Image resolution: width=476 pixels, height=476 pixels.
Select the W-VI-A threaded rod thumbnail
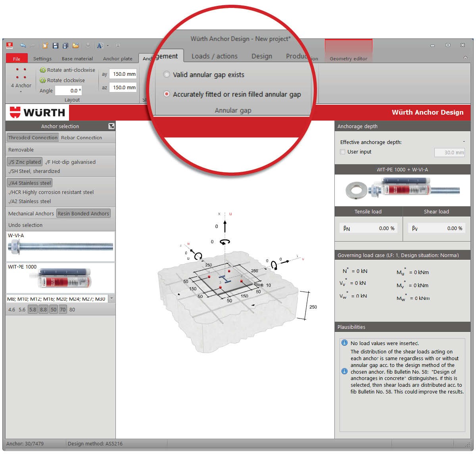click(61, 246)
